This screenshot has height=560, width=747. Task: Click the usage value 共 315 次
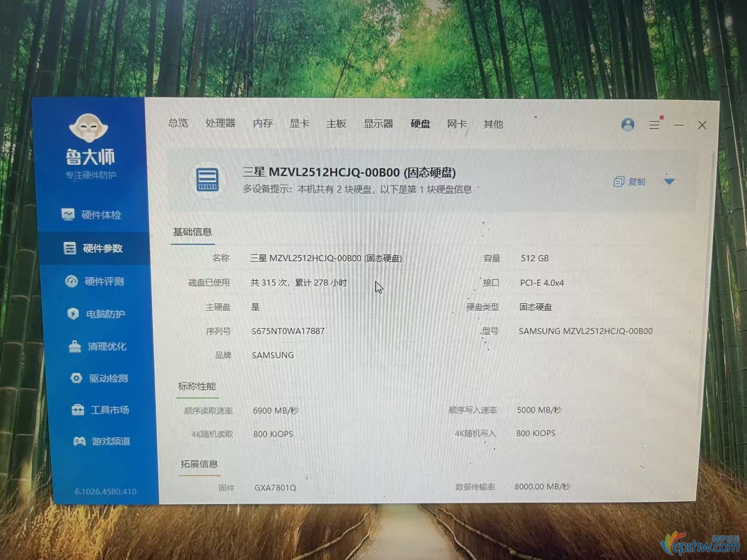(x=298, y=283)
